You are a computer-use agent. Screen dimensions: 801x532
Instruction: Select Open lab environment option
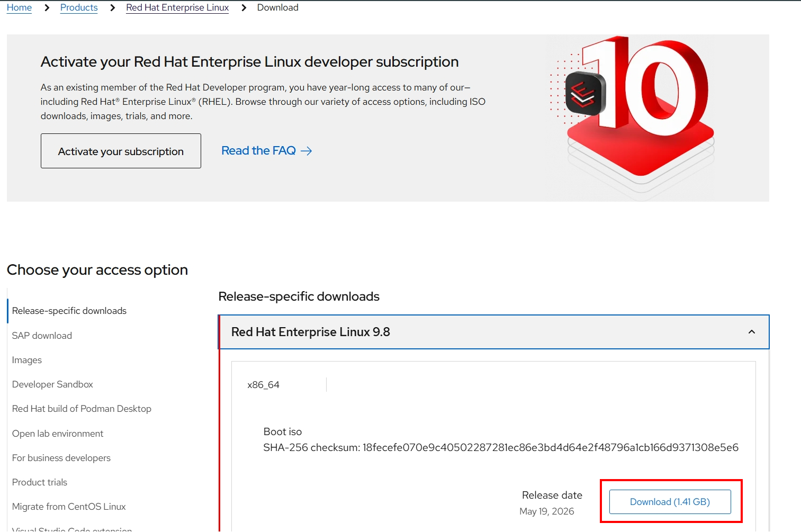click(x=58, y=434)
